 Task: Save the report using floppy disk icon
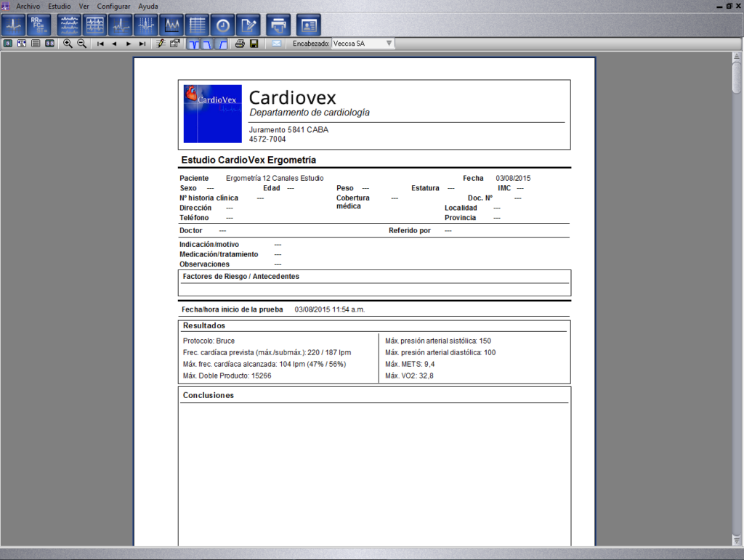[254, 44]
